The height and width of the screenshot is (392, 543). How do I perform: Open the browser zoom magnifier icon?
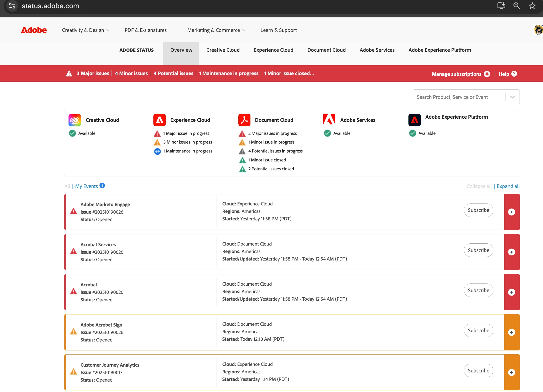pyautogui.click(x=517, y=6)
